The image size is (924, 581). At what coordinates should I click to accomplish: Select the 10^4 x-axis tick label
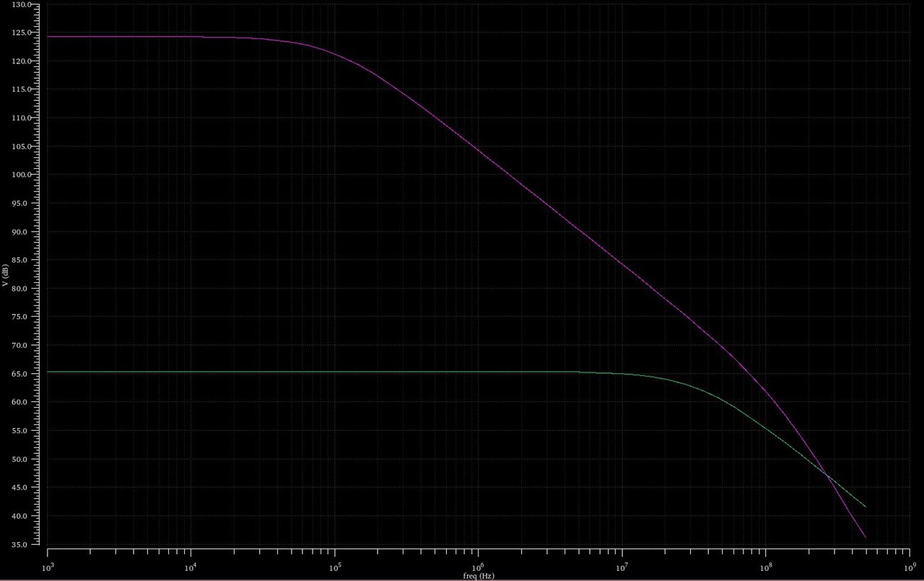(x=191, y=567)
